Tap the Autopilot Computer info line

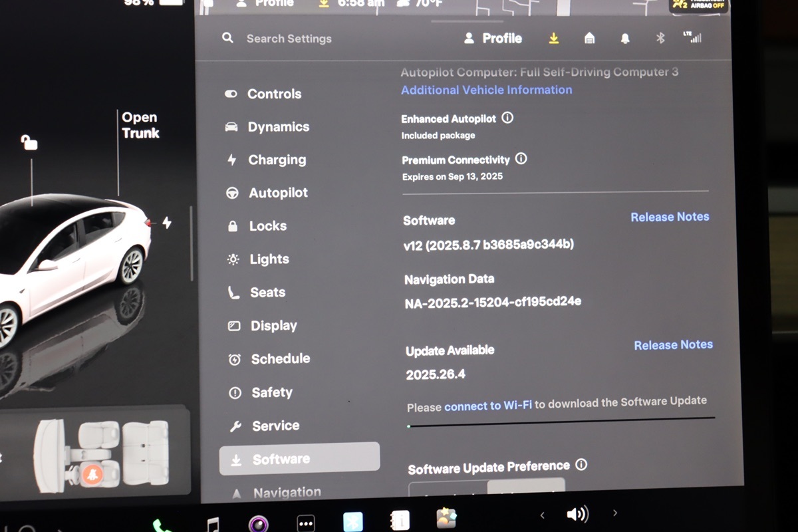click(539, 72)
